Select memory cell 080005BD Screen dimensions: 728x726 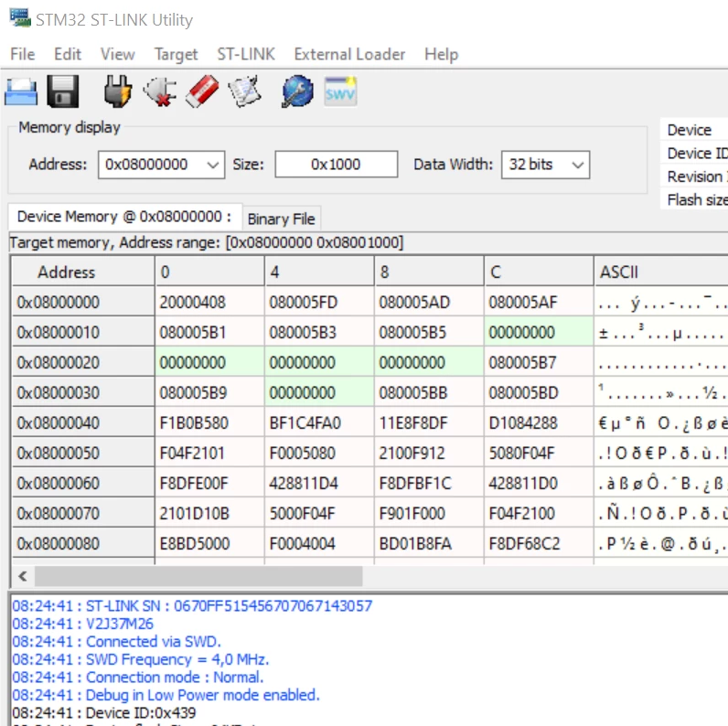click(x=538, y=392)
